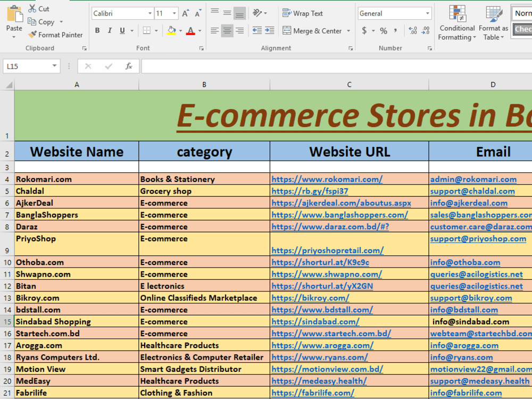Open Fill Color palette arrow
The image size is (532, 399).
[180, 31]
